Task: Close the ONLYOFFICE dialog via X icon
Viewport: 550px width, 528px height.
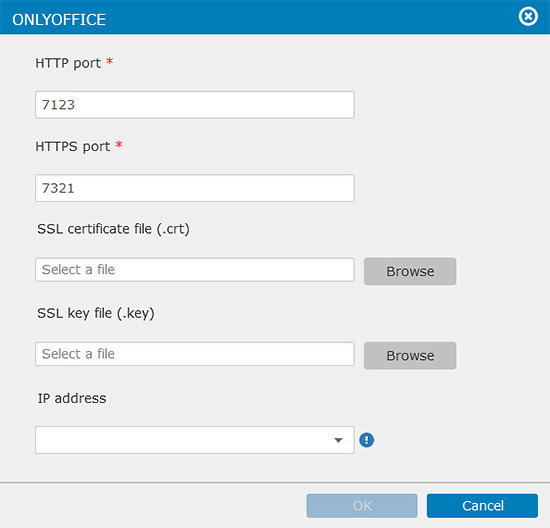Action: [528, 16]
